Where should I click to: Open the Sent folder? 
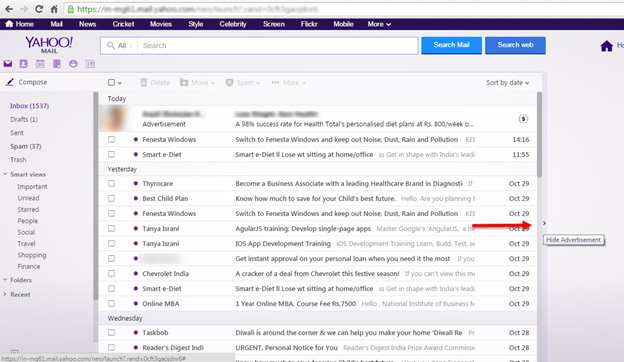click(x=17, y=133)
